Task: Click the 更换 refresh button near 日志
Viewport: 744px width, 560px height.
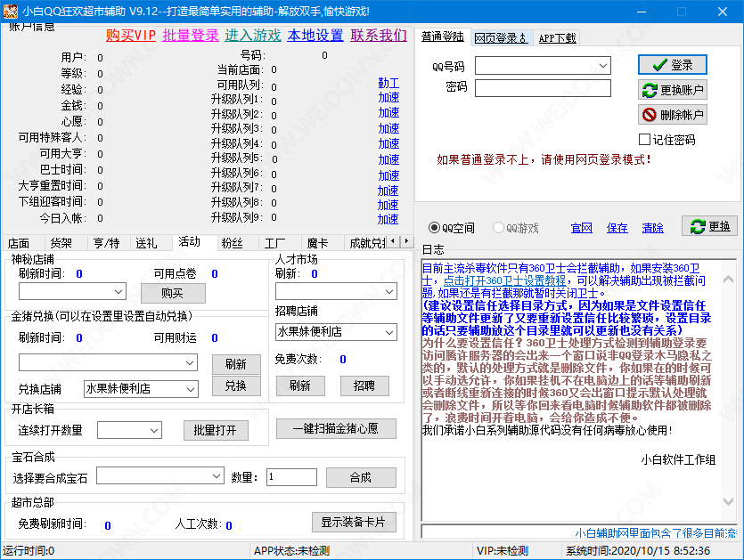Action: point(710,226)
